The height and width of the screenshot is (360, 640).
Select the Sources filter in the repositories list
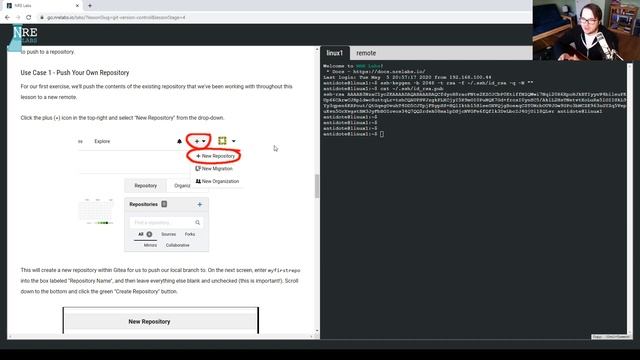(x=169, y=234)
